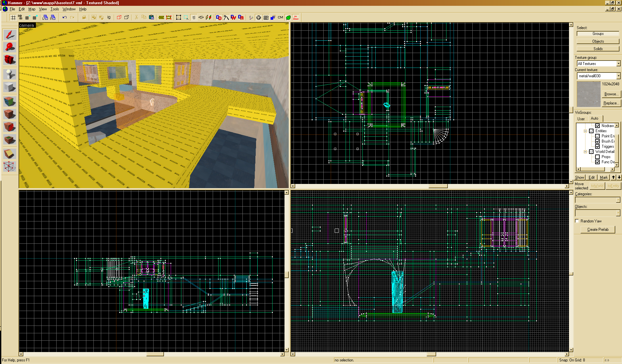Activate the Vertex manipulation tool
Viewport: 622px width, 364px height.
pos(10,167)
